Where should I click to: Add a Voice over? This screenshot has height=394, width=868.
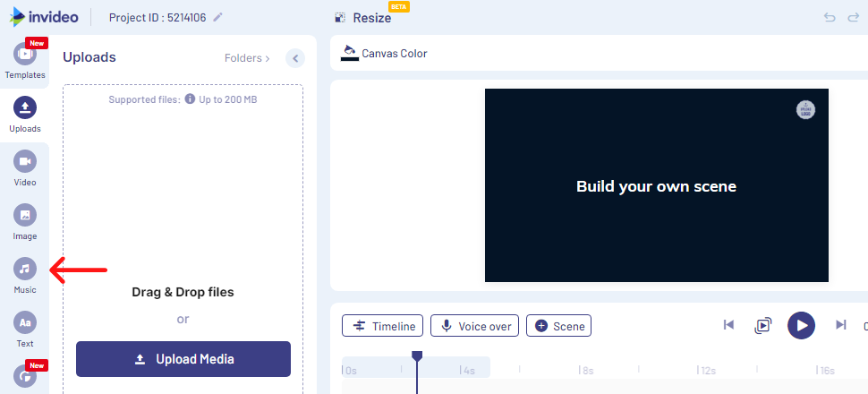pyautogui.click(x=474, y=326)
